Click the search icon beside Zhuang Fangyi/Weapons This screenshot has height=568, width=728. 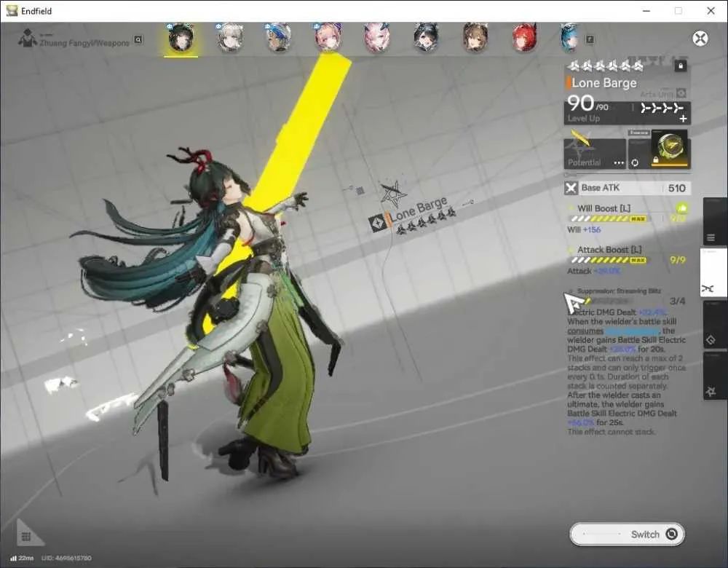coord(138,40)
